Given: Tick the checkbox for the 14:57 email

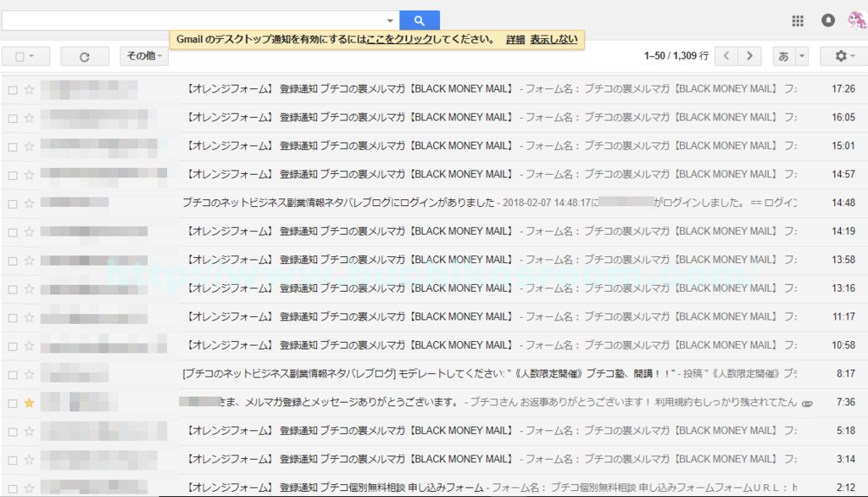Looking at the screenshot, I should coord(13,176).
